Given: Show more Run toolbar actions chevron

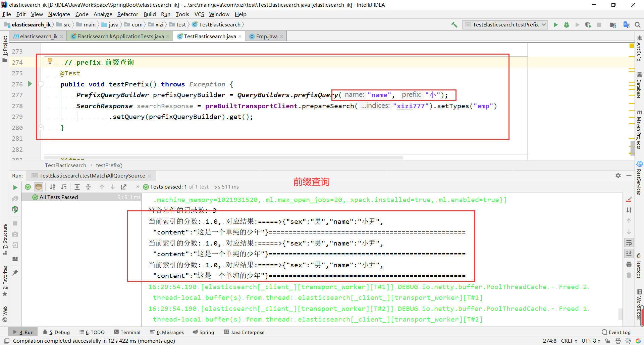Looking at the screenshot, I should tap(138, 187).
